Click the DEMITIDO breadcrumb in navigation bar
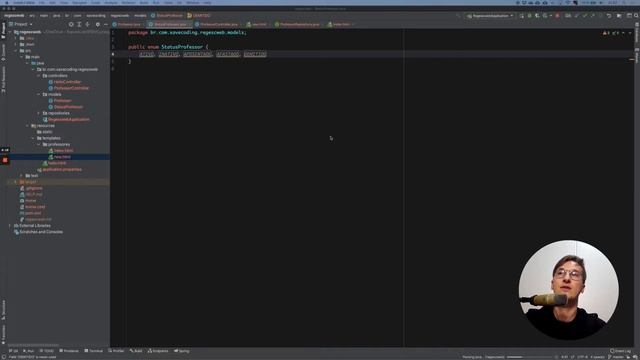 [199, 16]
